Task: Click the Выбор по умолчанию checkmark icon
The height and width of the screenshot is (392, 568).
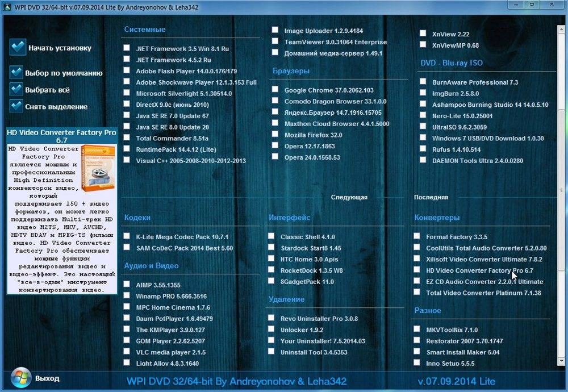Action: coord(16,73)
